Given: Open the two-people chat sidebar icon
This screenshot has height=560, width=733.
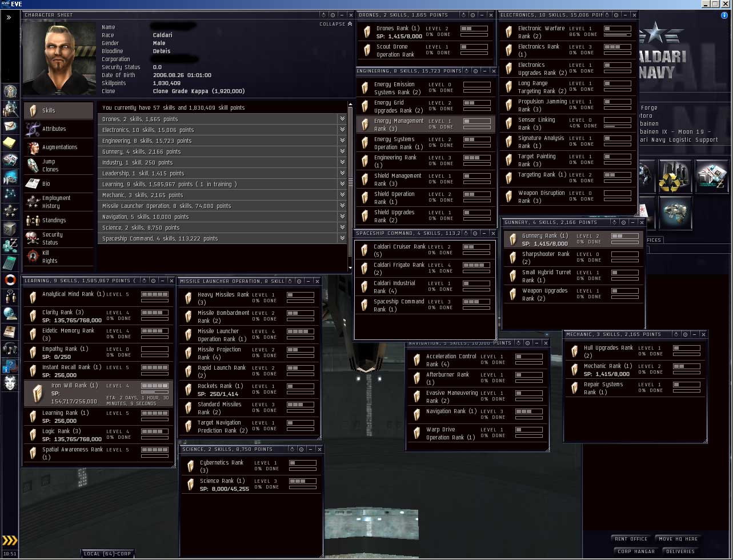Looking at the screenshot, I should 10,297.
